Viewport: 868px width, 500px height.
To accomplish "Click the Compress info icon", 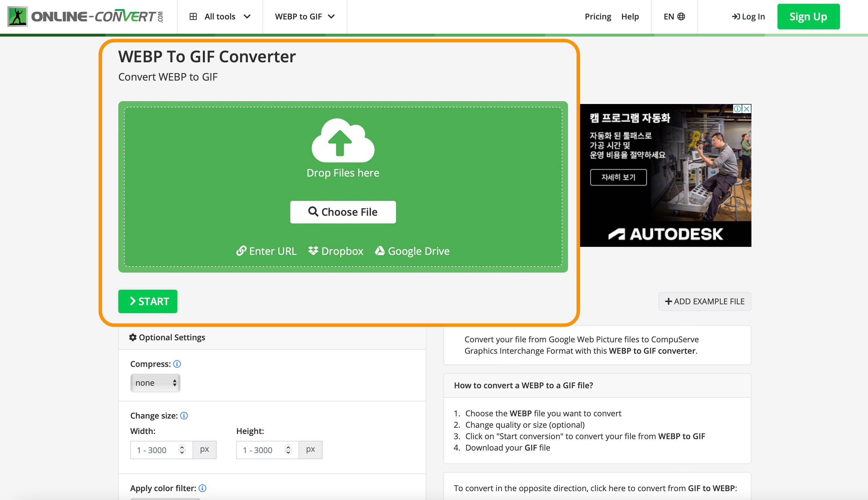I will click(177, 364).
